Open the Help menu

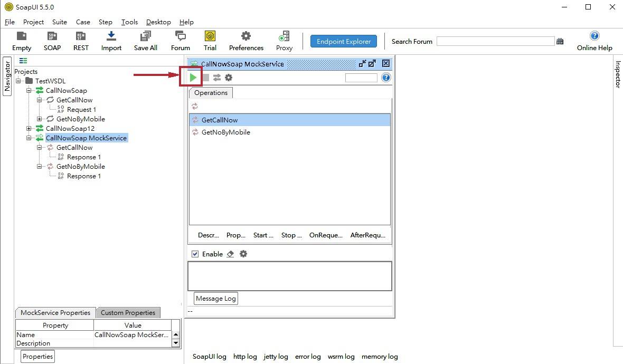click(x=186, y=22)
